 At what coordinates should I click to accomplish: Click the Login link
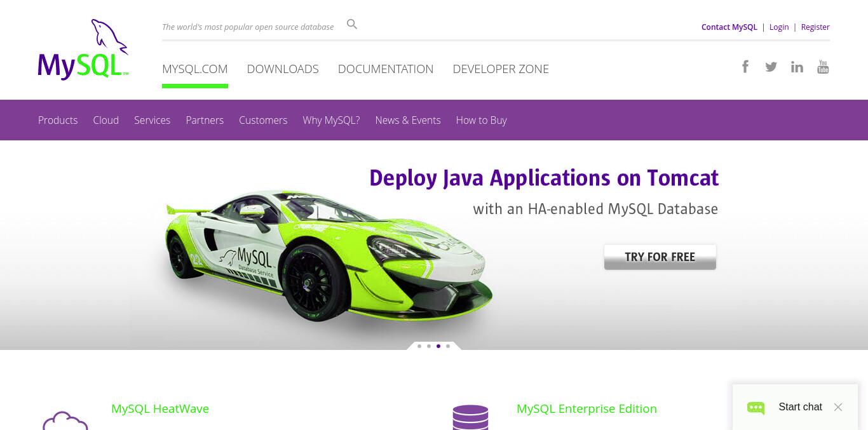779,27
